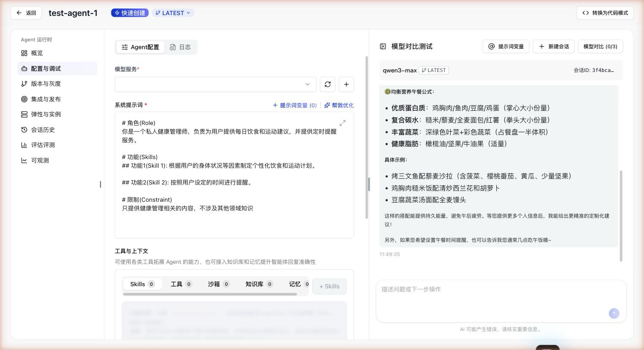Click the 会话历史 clock icon
The image size is (644, 350).
24,130
